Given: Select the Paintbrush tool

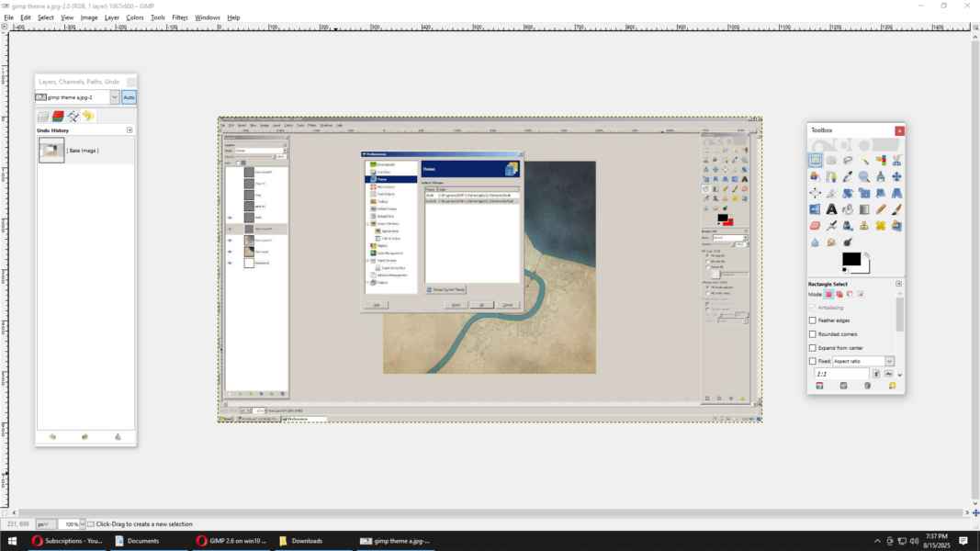Looking at the screenshot, I should point(896,209).
